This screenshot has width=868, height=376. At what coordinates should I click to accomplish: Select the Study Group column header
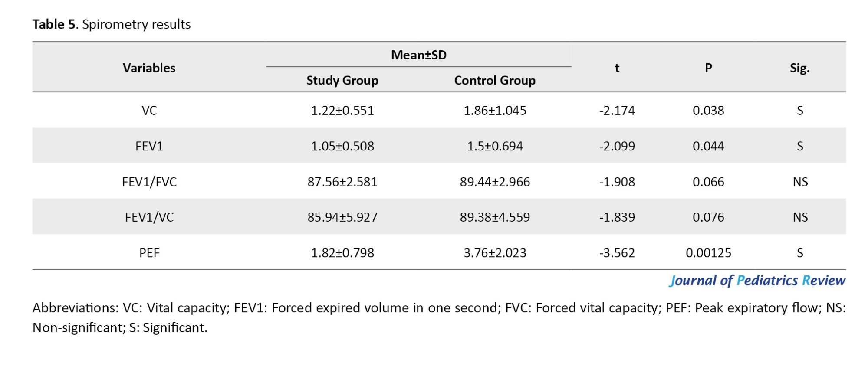tap(342, 80)
